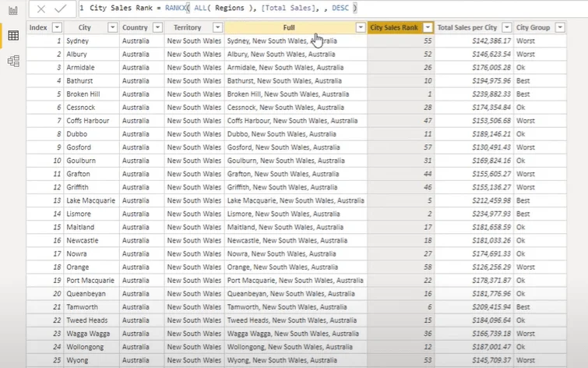Open City Group column filter dropdown
The height and width of the screenshot is (368, 588).
click(559, 27)
